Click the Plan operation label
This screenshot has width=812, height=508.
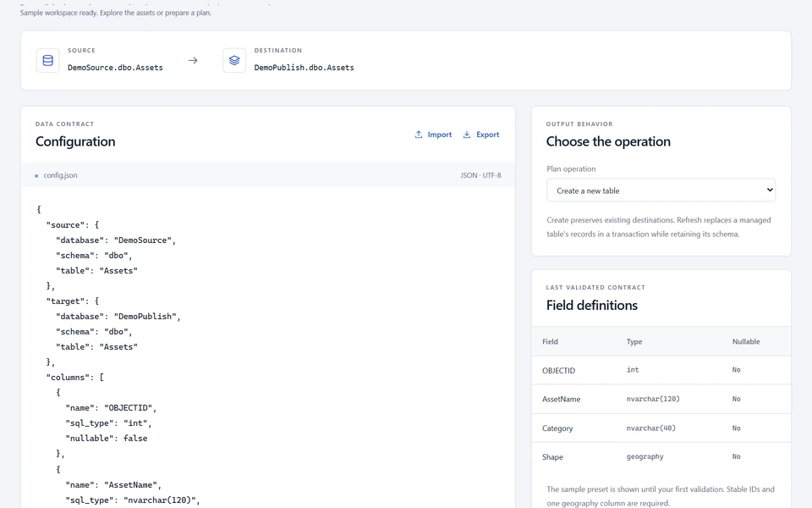click(571, 169)
